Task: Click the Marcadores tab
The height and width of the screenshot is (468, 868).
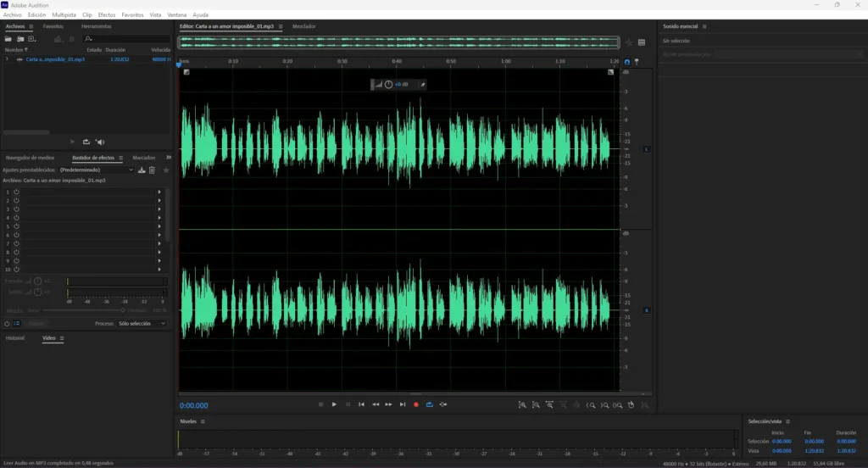Action: 144,158
